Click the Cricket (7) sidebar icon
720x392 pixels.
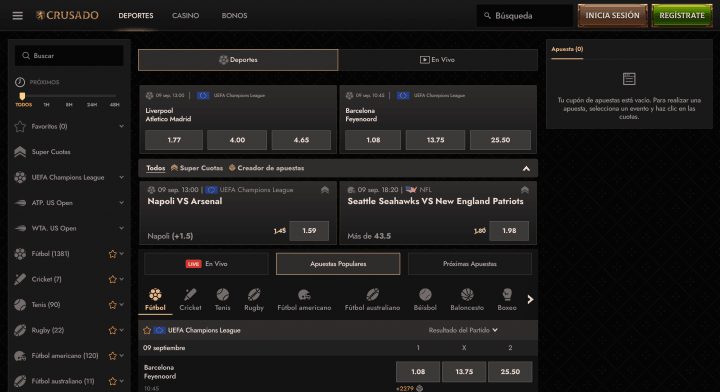point(20,279)
